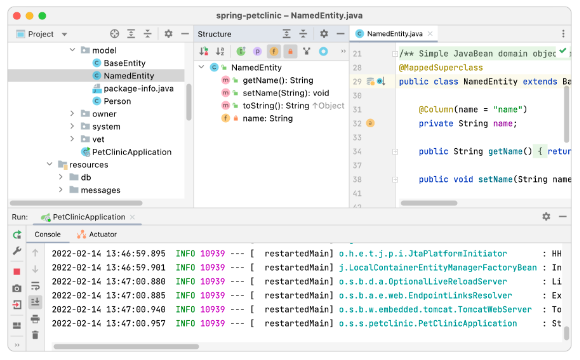Image resolution: width=580 pixels, height=360 pixels.
Task: Collapse the model folder in Project tree
Action: point(72,50)
